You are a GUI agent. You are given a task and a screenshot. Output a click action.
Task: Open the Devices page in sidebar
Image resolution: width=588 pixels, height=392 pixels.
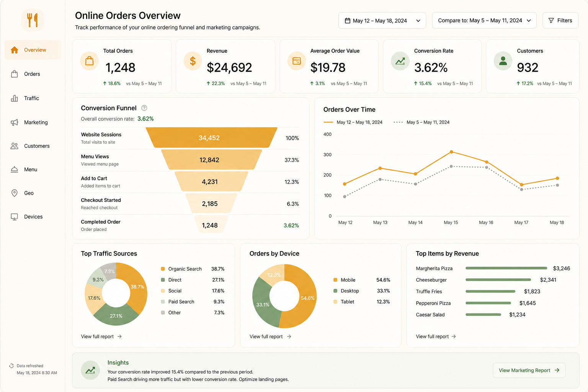click(x=33, y=217)
